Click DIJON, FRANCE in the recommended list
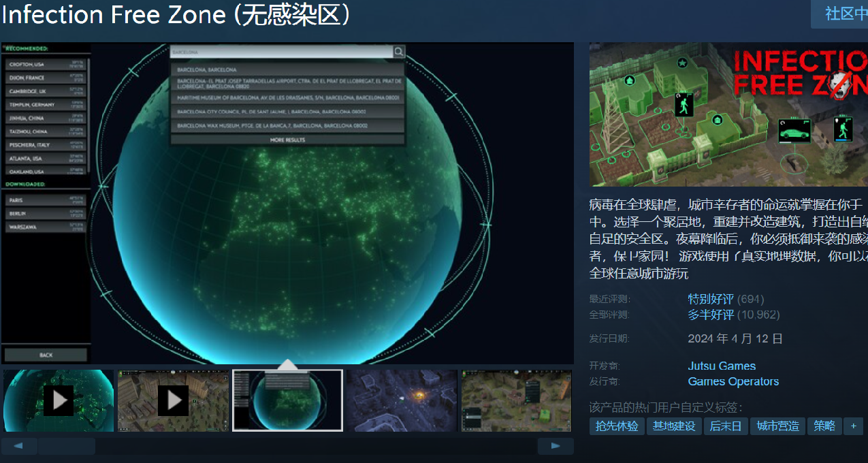 46,78
